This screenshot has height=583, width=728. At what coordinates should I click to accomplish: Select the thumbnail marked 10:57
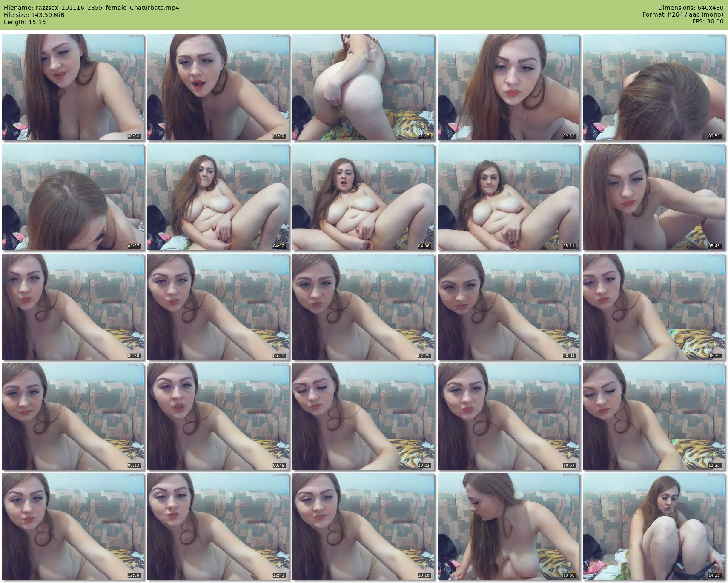tap(509, 417)
